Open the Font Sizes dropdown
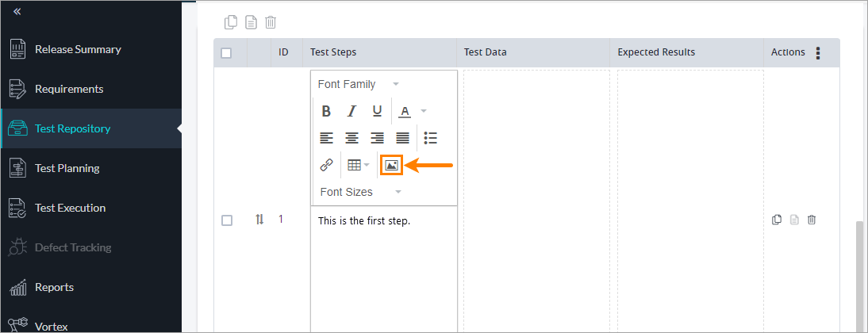The height and width of the screenshot is (333, 868). (360, 192)
